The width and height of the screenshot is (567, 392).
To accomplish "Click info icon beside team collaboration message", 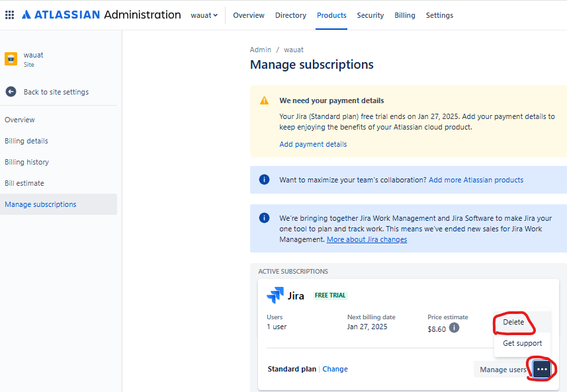I will (x=265, y=180).
